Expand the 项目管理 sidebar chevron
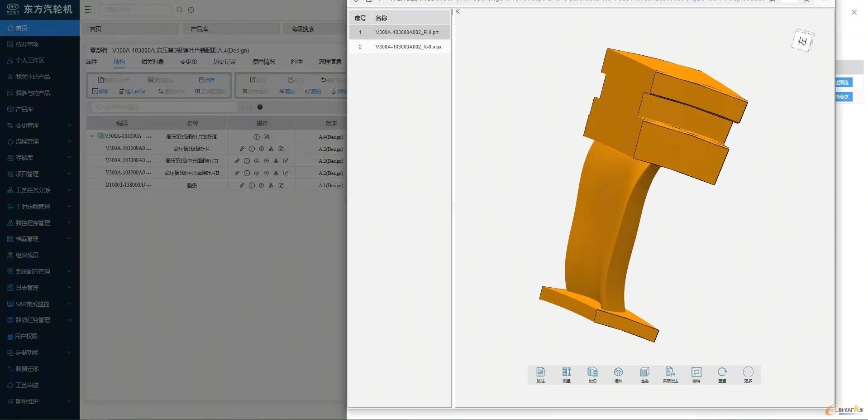Viewport: 868px width, 420px height. tap(69, 174)
